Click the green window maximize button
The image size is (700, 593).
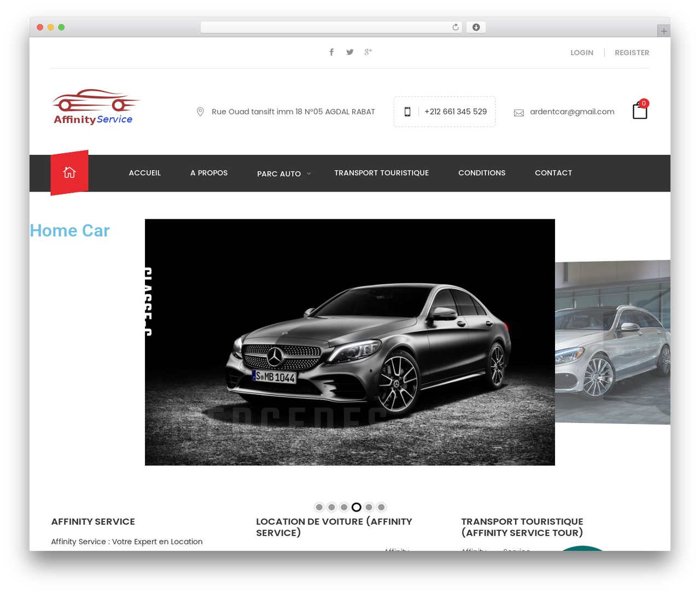[61, 27]
